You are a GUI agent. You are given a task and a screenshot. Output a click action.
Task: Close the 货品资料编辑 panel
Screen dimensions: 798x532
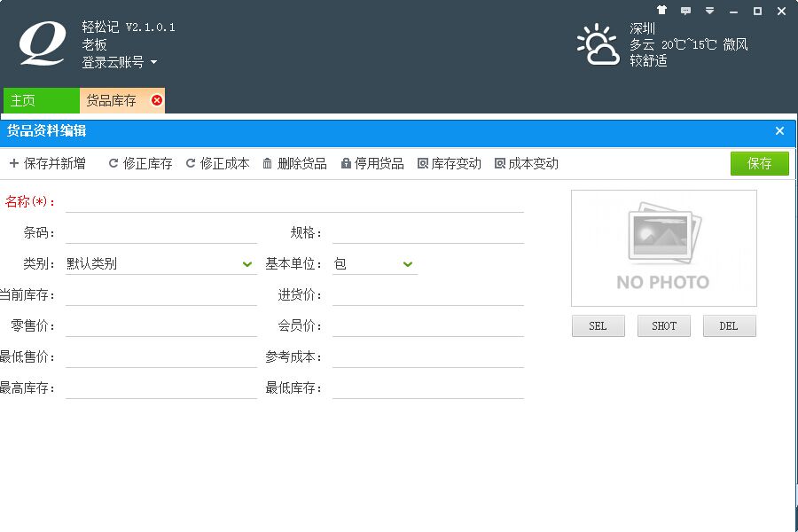(x=779, y=131)
